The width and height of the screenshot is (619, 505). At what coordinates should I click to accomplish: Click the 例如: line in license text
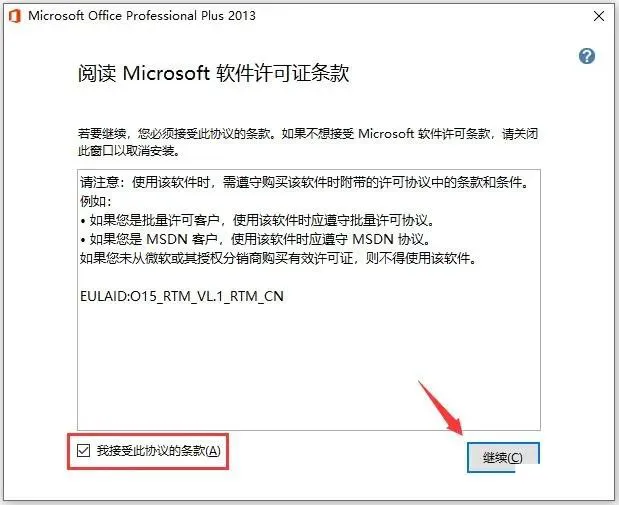[96, 201]
